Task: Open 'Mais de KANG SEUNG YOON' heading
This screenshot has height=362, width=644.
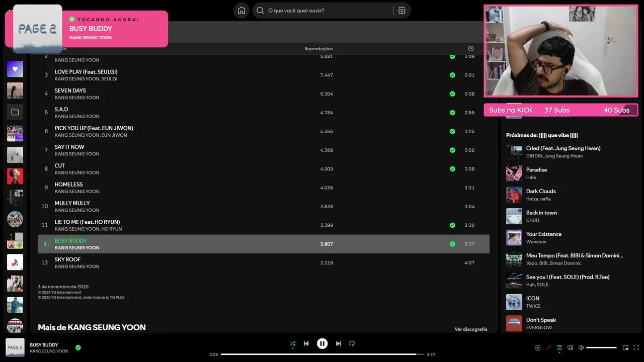Action: 92,327
